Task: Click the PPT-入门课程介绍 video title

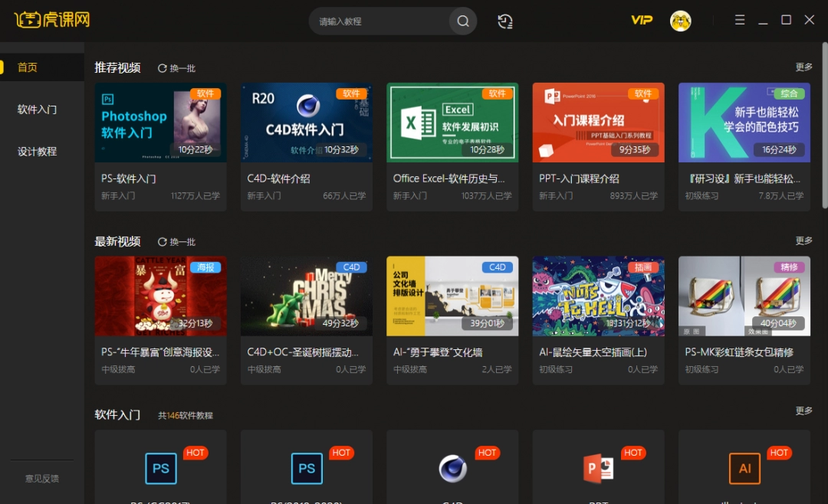Action: [580, 179]
